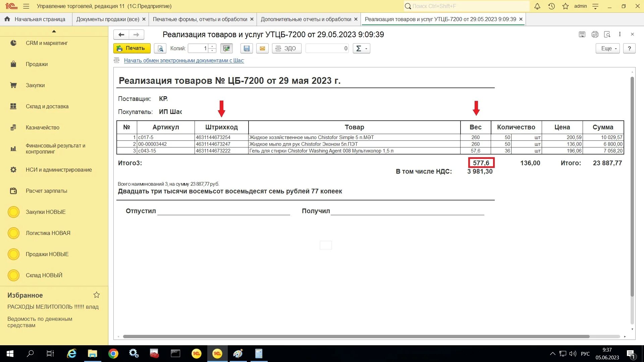Save document with floppy disk icon in toolbar
The height and width of the screenshot is (362, 644).
[x=247, y=49]
